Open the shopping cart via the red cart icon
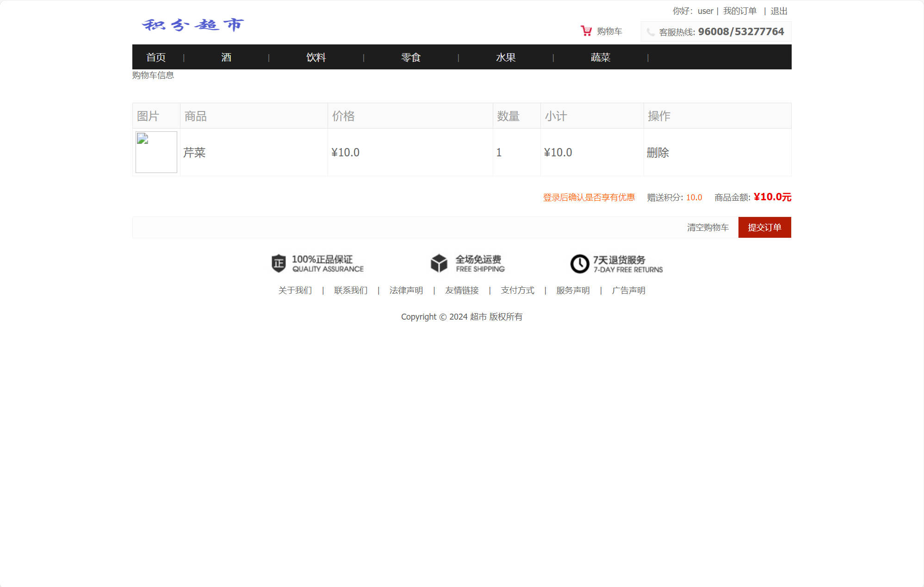The image size is (924, 587). tap(586, 31)
